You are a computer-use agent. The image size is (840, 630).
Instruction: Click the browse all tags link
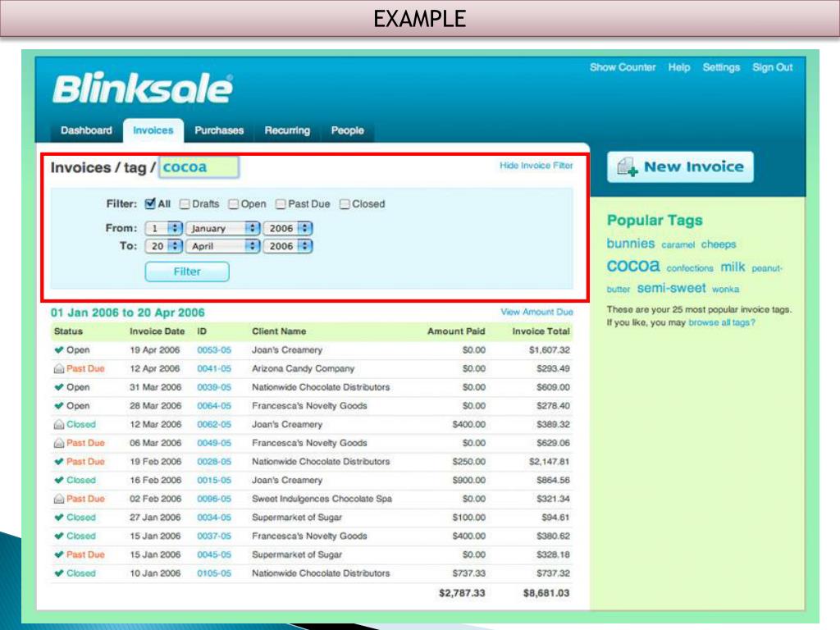pos(722,322)
